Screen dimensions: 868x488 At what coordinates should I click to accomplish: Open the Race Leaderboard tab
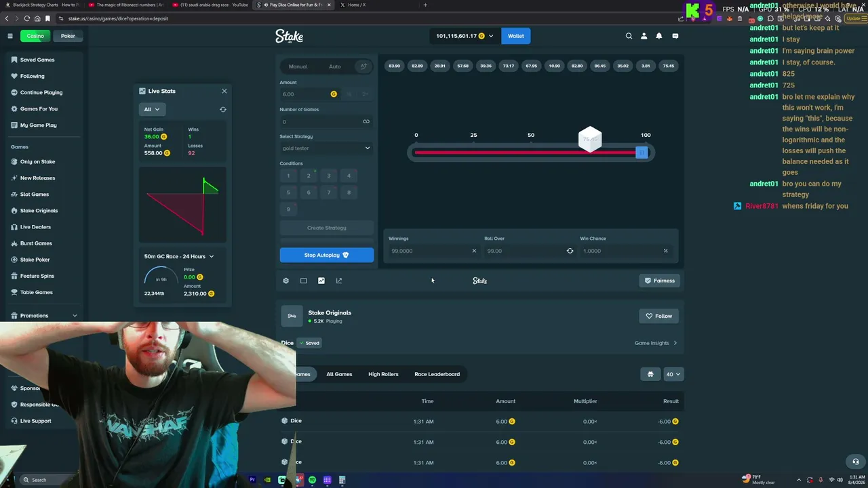coord(437,374)
